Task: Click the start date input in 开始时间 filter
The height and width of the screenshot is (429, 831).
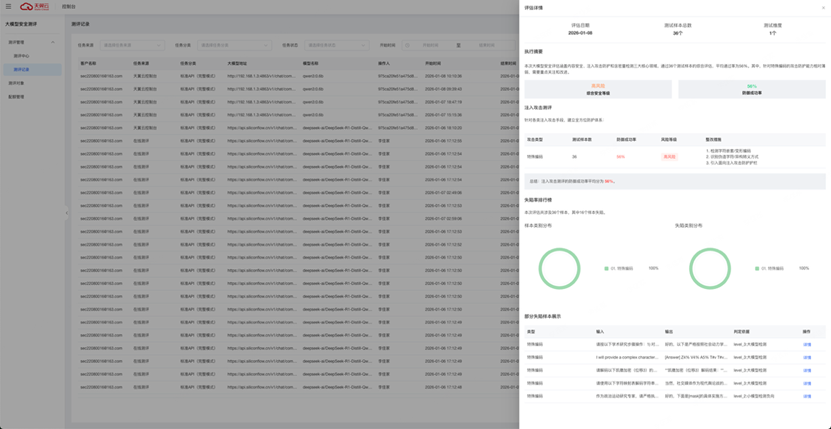Action: coord(430,45)
